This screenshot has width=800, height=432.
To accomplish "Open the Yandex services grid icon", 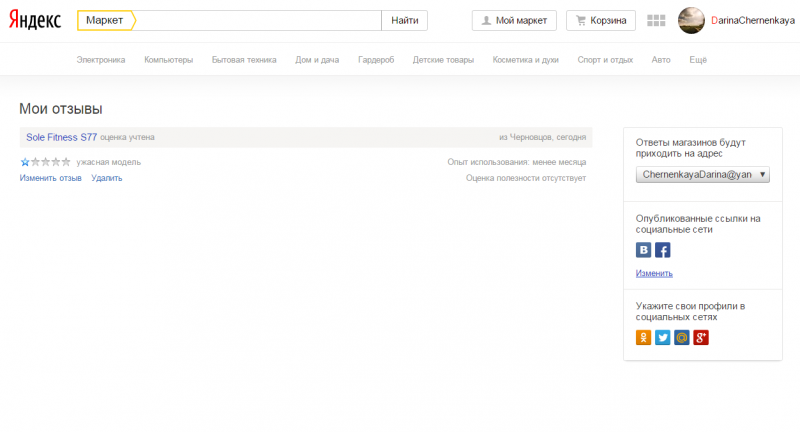I will point(656,20).
